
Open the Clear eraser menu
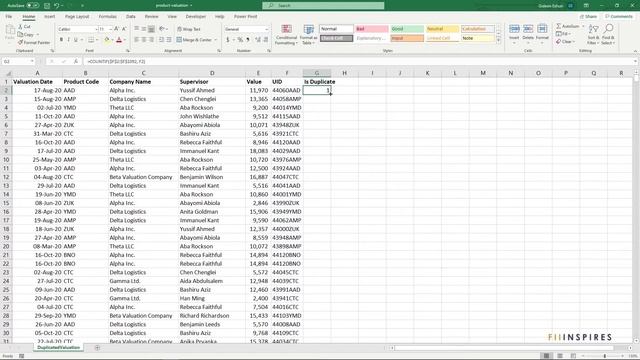pyautogui.click(x=565, y=42)
